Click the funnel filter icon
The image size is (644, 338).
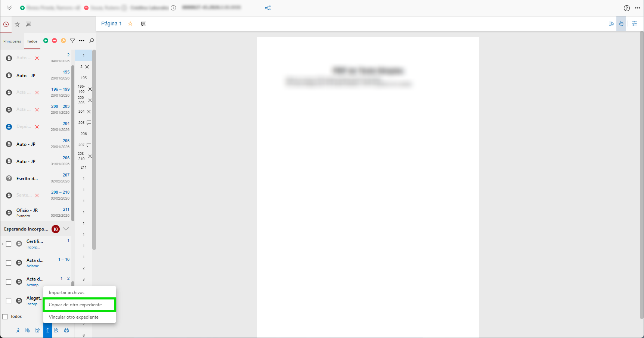[72, 41]
